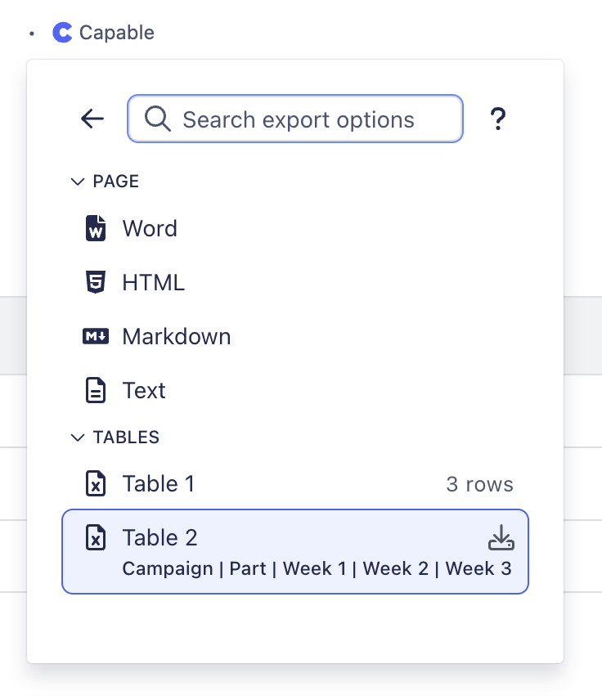Pick the Markdown export option label
Image resolution: width=602 pixels, height=700 pixels.
point(177,336)
